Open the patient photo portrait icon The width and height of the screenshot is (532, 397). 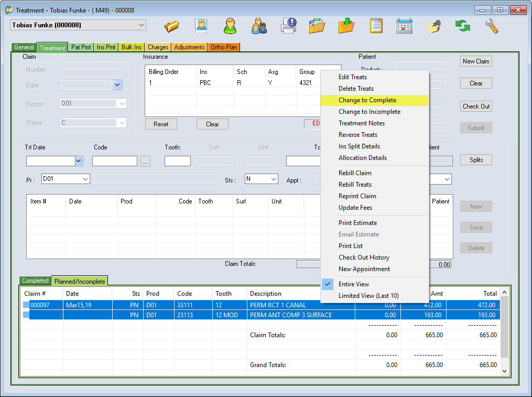[x=201, y=26]
